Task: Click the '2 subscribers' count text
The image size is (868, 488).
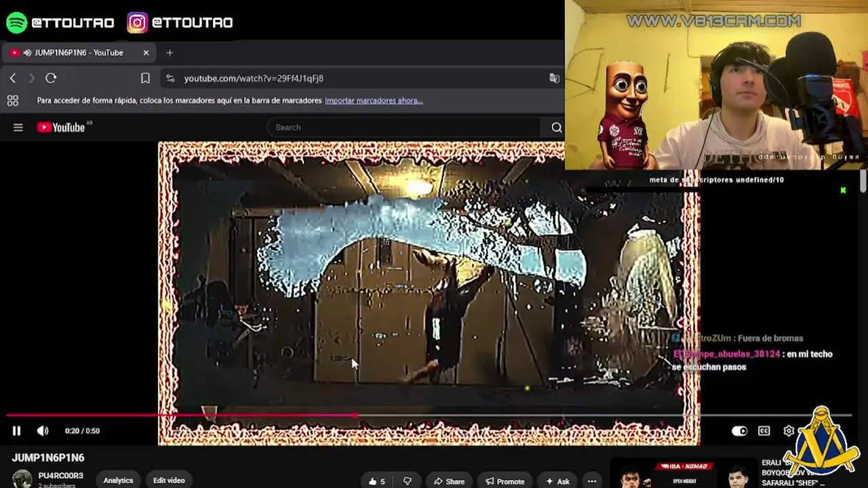Action: tap(57, 485)
